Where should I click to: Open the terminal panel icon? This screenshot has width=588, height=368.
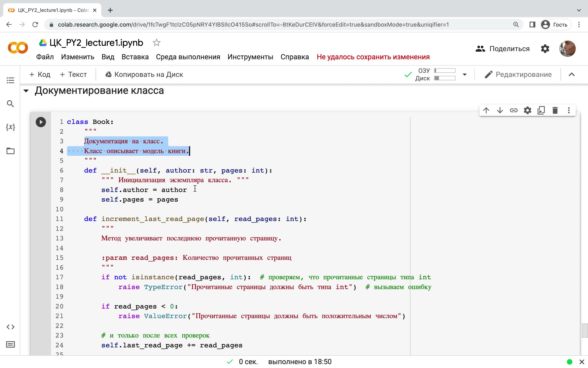pyautogui.click(x=10, y=344)
